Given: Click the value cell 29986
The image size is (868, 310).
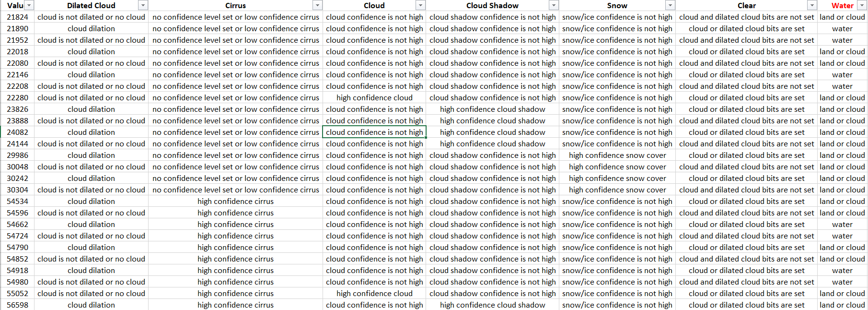Looking at the screenshot, I should tap(17, 155).
